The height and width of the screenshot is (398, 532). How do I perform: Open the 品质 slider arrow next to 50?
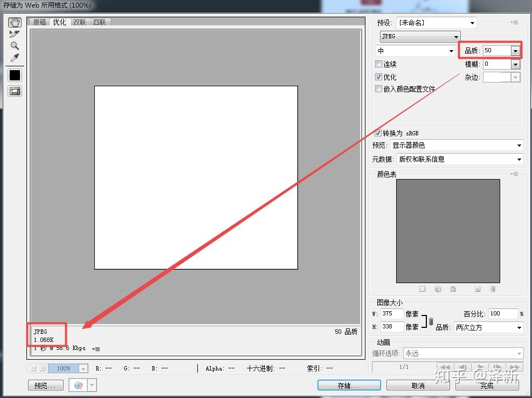(515, 51)
